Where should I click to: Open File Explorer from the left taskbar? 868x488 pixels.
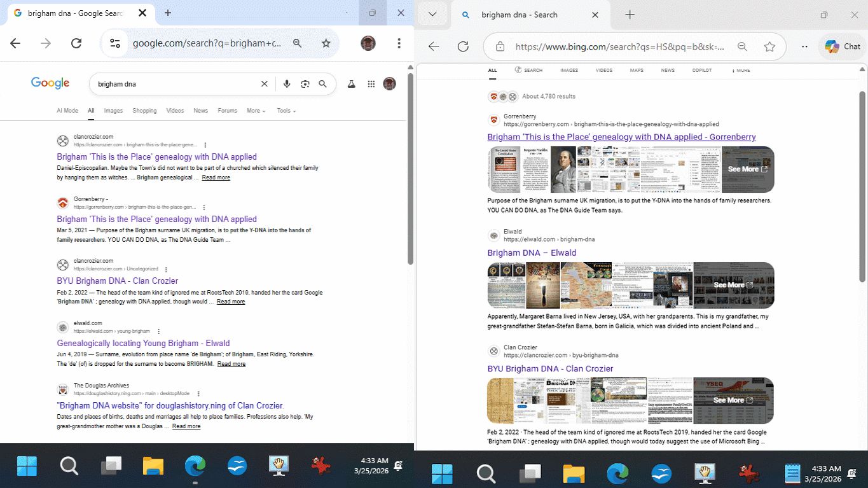point(153,466)
